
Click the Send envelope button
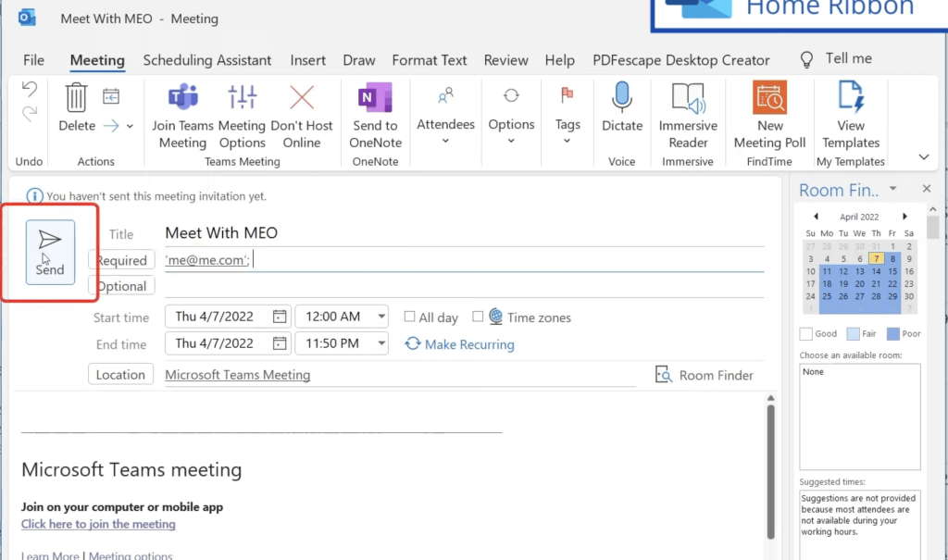tap(50, 252)
